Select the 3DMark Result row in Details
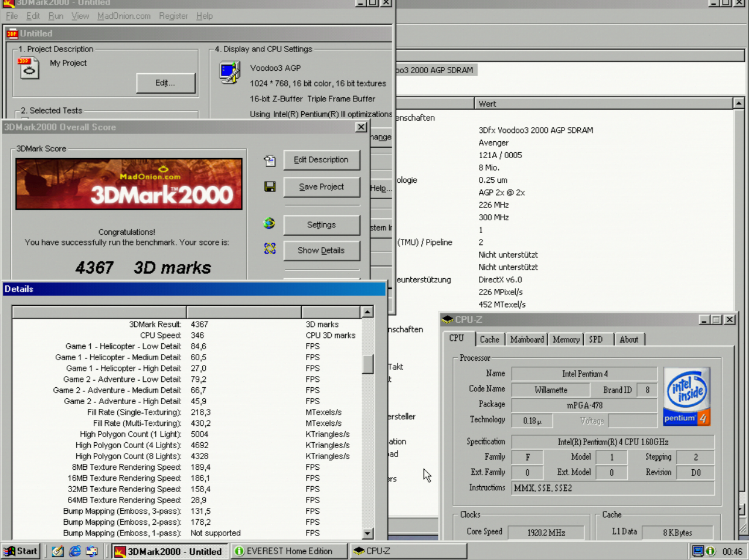 (x=187, y=325)
